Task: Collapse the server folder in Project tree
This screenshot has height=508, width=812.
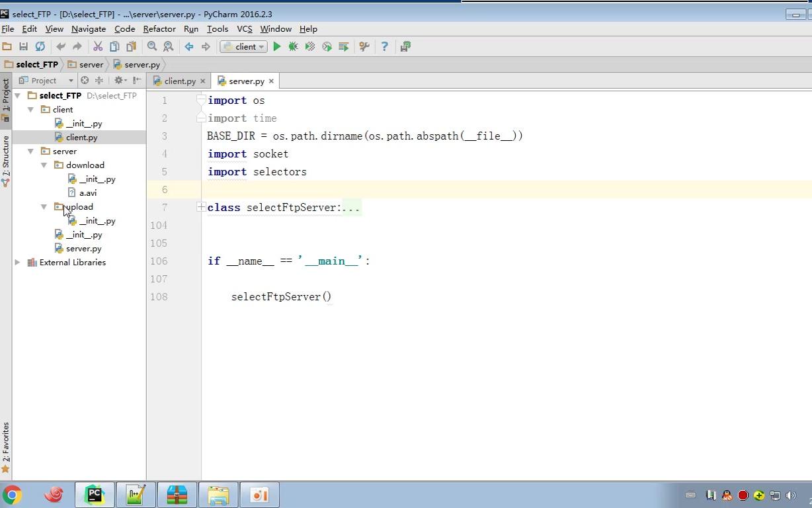Action: click(30, 151)
